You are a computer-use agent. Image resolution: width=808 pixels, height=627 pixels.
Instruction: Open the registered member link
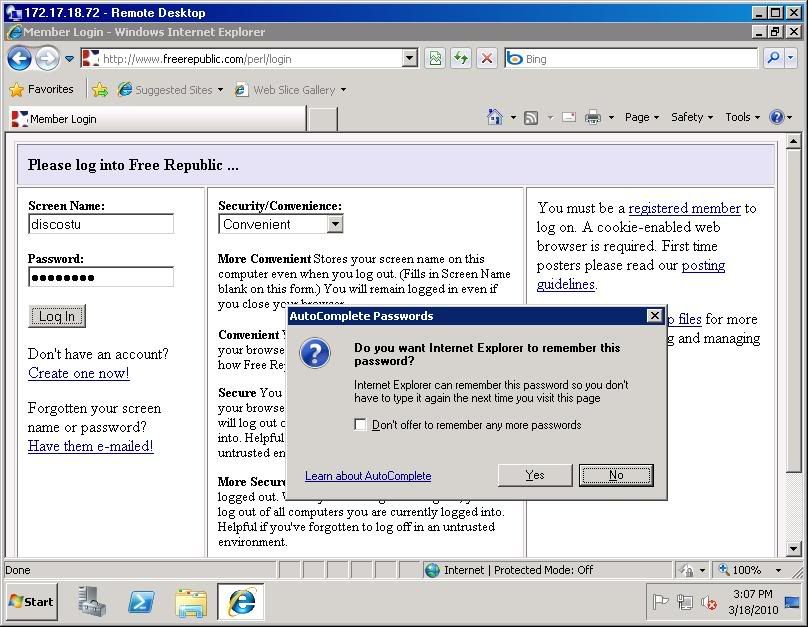(684, 208)
